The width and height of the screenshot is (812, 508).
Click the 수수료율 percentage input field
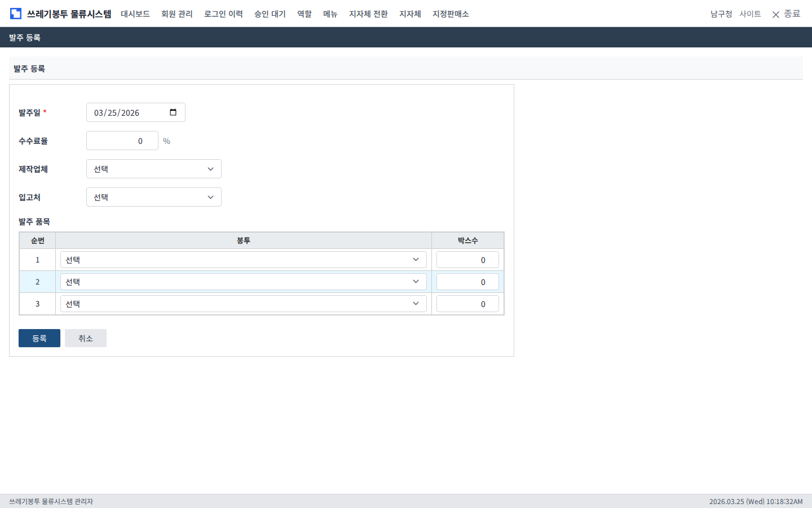click(122, 141)
